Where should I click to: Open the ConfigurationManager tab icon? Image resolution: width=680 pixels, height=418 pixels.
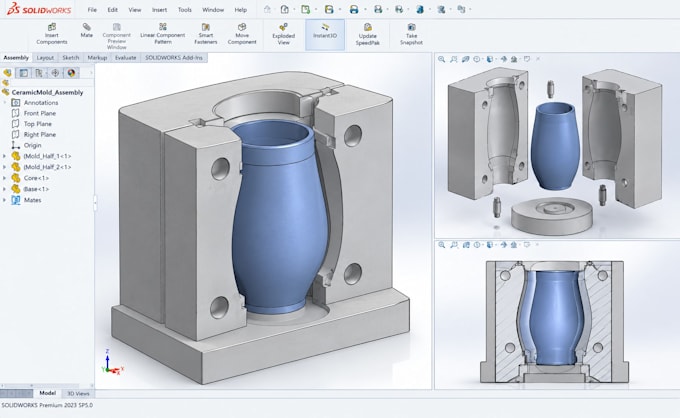(x=39, y=73)
